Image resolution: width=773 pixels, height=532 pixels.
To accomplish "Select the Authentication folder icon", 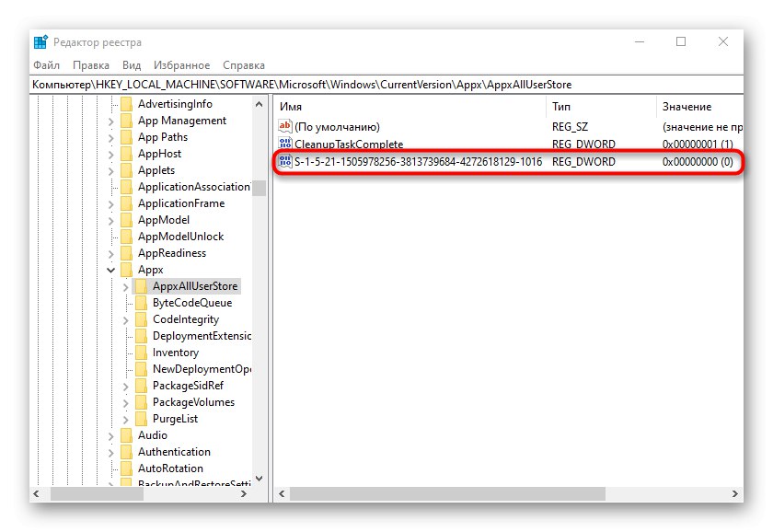I will (x=127, y=452).
